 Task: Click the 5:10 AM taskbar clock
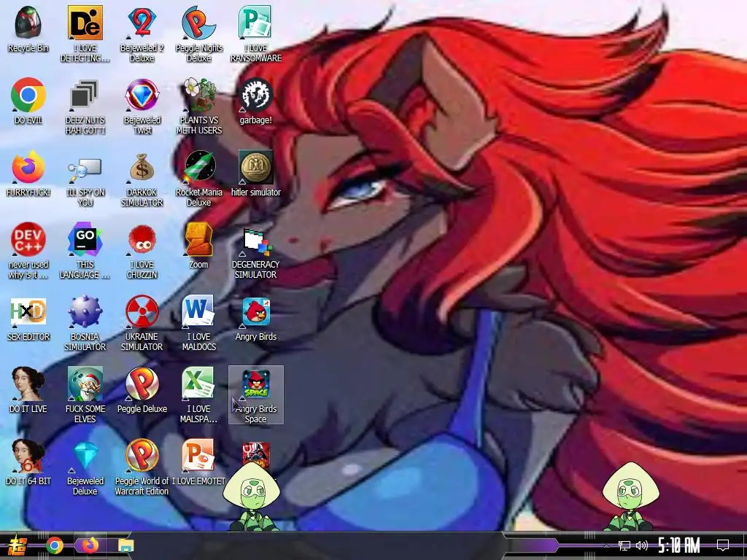pyautogui.click(x=679, y=545)
